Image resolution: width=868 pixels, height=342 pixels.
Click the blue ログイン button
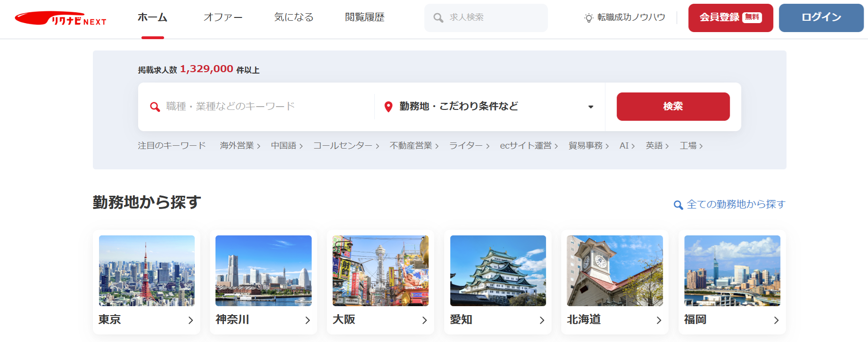tap(821, 18)
